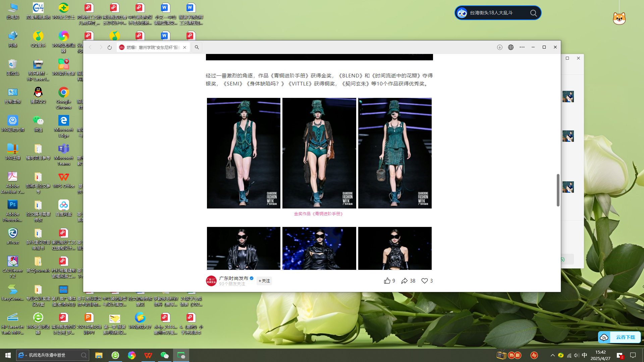
Task: Follow 广东时尚发布 with 关注 button
Action: (x=264, y=281)
